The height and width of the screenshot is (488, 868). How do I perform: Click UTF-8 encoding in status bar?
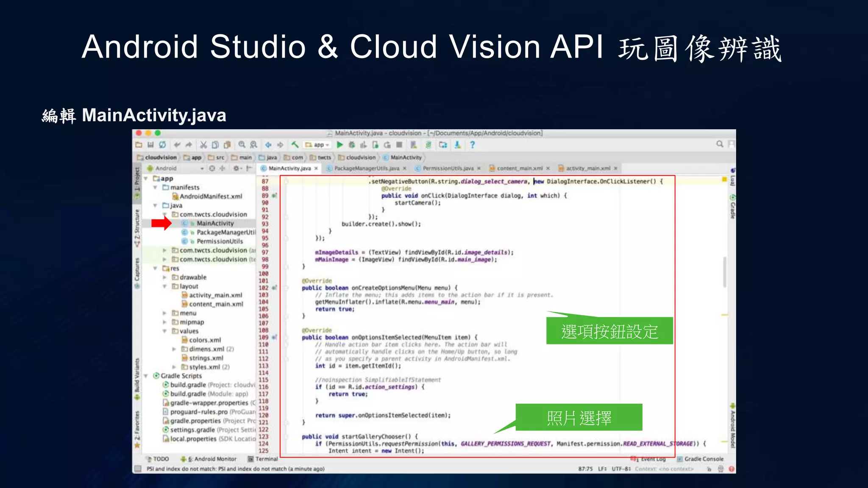[x=621, y=469]
